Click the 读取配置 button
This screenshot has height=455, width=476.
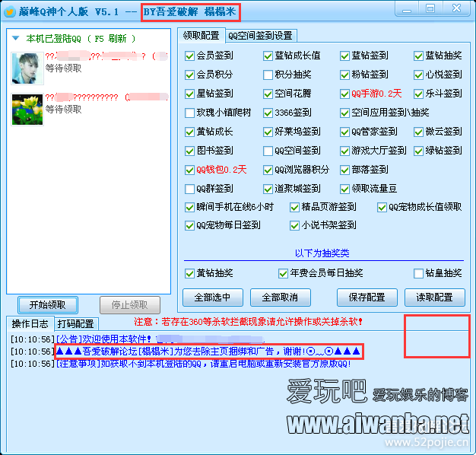[x=435, y=297]
